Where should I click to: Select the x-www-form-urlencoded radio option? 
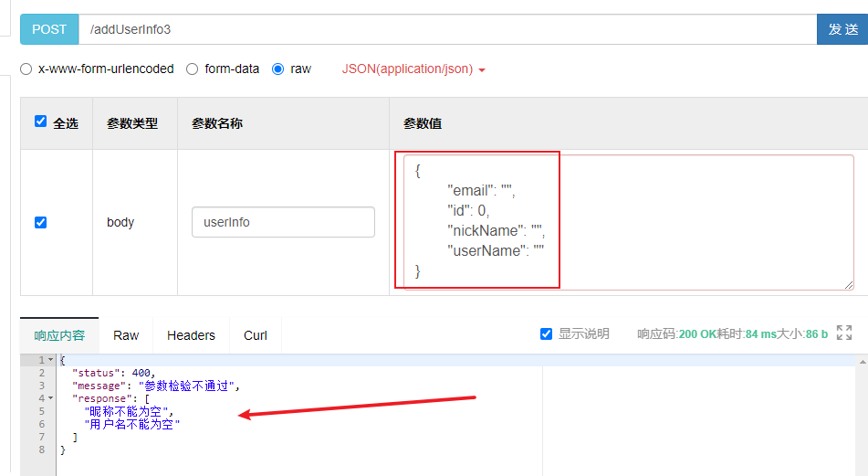click(26, 69)
